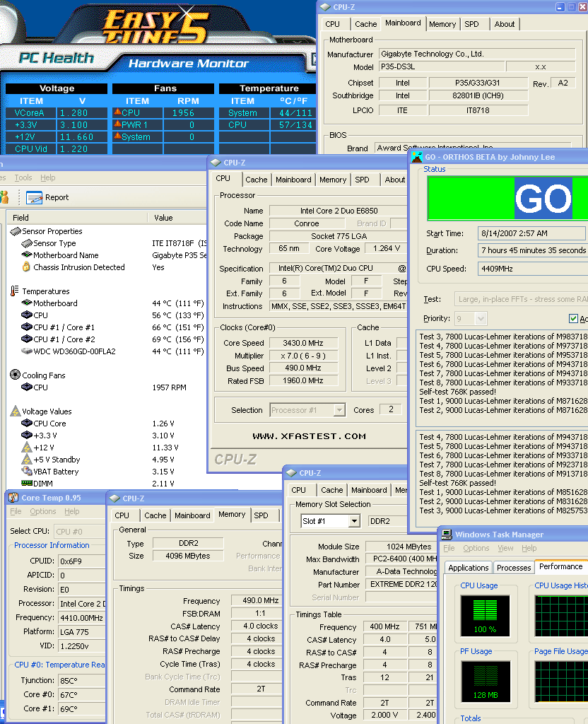Click the Tjunction value 85C° in Core Temp
The image size is (588, 724).
[x=82, y=681]
